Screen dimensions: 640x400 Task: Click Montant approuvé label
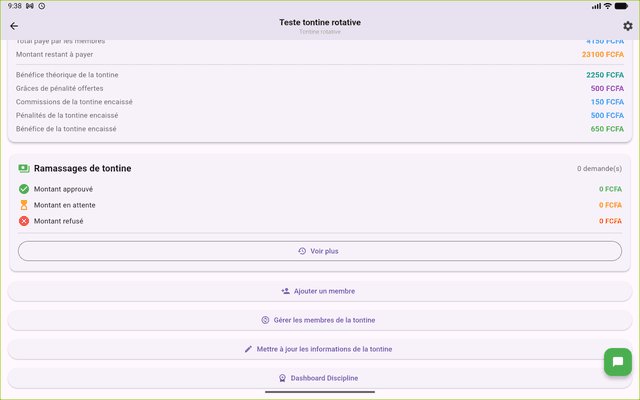tap(63, 189)
